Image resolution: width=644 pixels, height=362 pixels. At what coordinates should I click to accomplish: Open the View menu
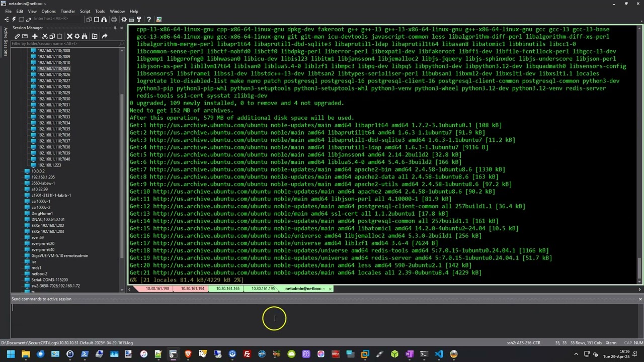[32, 11]
